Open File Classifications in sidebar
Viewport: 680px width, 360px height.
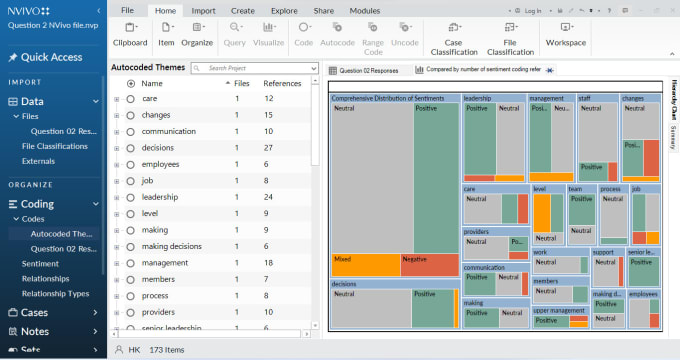click(x=55, y=146)
